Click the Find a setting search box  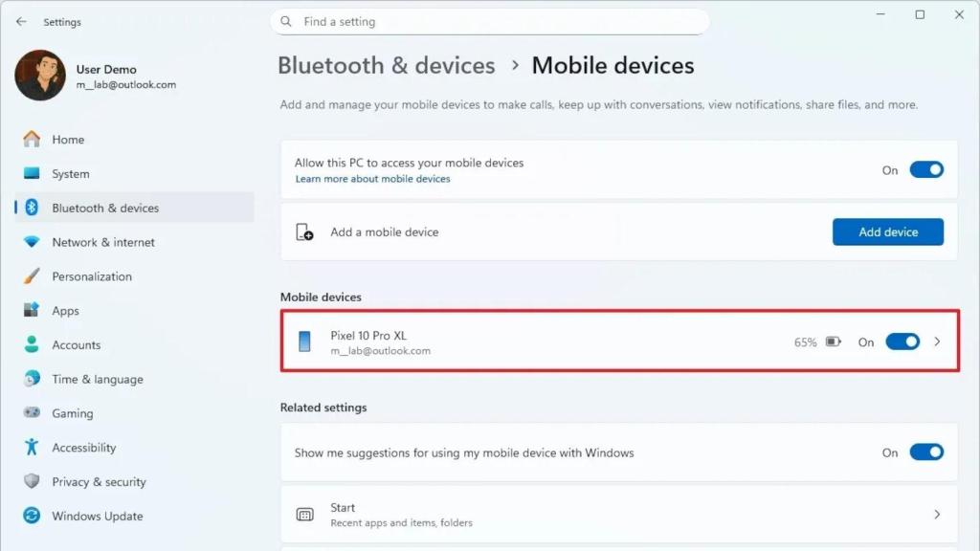490,21
